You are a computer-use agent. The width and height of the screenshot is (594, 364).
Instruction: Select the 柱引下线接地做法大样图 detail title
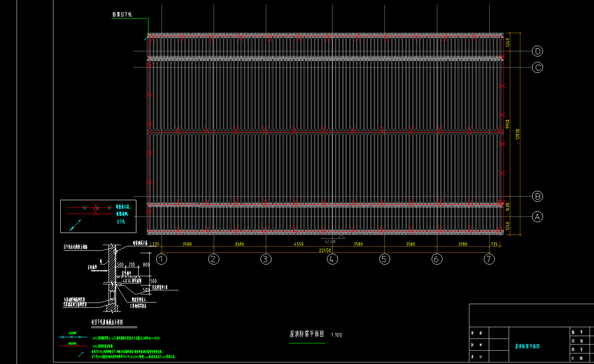coord(107,322)
